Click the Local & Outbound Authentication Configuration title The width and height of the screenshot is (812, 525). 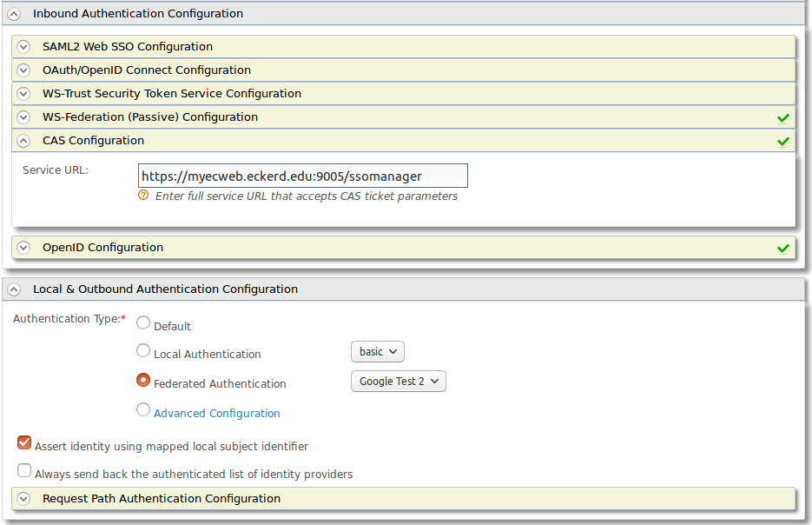(165, 289)
